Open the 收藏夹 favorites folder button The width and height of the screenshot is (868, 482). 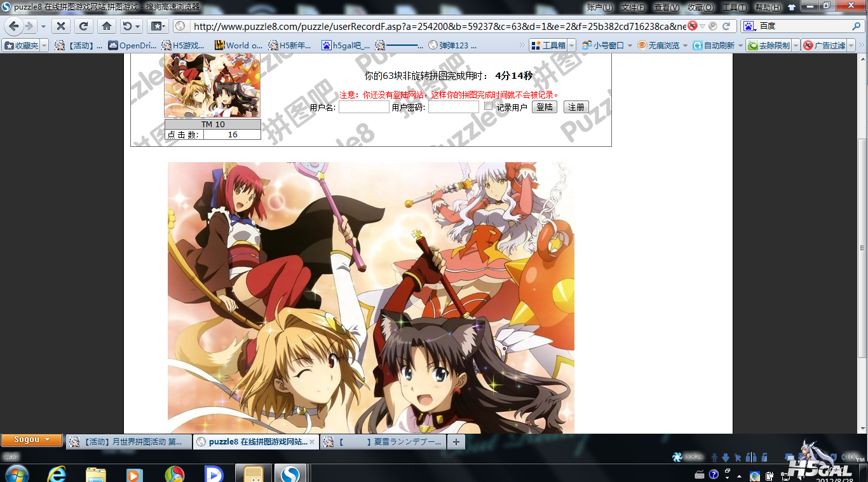pyautogui.click(x=22, y=45)
